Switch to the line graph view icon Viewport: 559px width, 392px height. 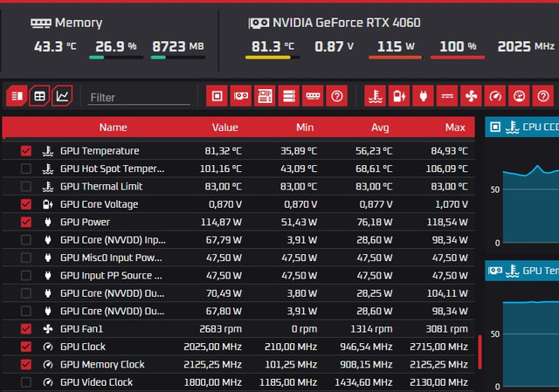(62, 96)
